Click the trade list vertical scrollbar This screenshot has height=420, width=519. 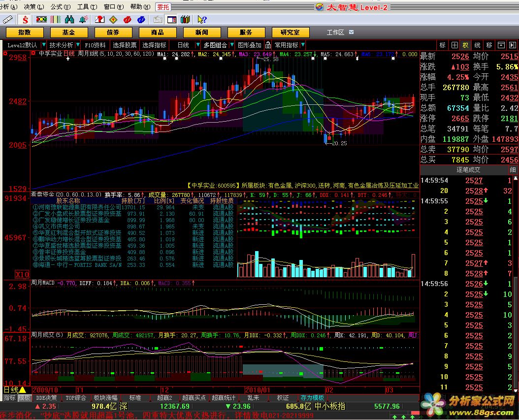tap(516, 284)
